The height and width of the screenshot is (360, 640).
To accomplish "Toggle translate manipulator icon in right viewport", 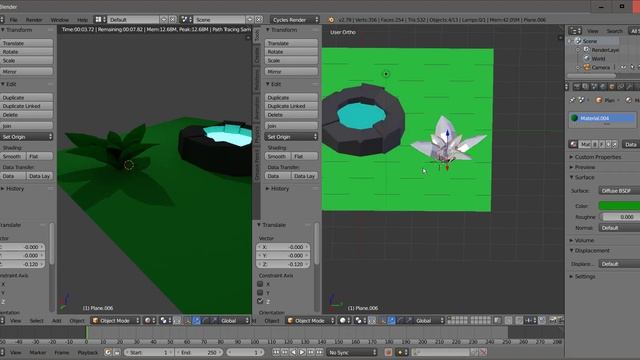I will pyautogui.click(x=391, y=321).
